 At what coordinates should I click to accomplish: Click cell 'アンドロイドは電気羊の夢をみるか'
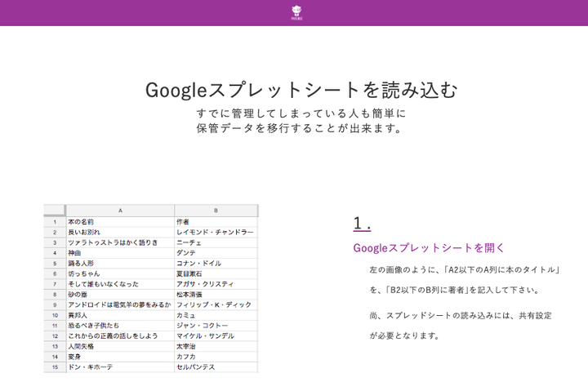[x=120, y=304]
